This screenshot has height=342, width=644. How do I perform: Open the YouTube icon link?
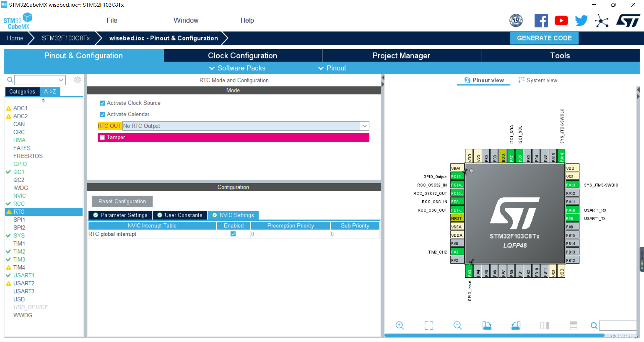coord(561,21)
